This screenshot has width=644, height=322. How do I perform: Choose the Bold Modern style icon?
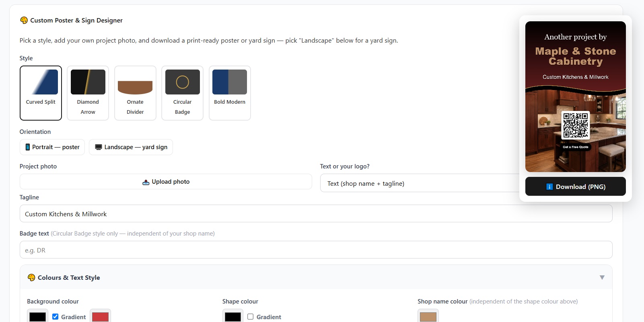(230, 82)
